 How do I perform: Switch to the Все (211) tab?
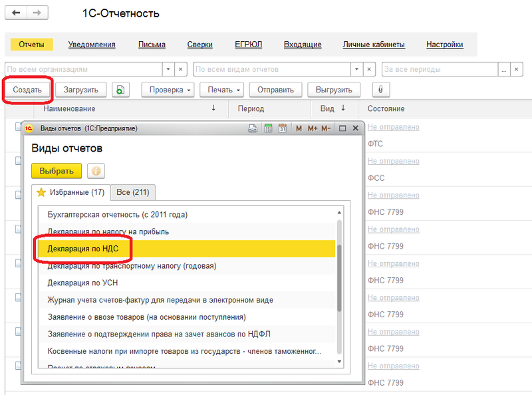pyautogui.click(x=133, y=192)
